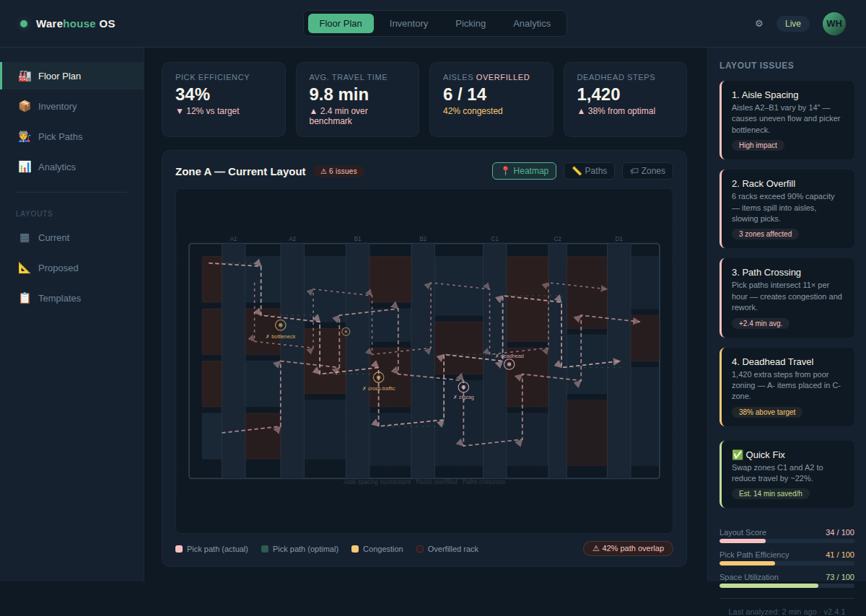
Task: Click the Proposed layout ruler icon
Action: (x=25, y=268)
